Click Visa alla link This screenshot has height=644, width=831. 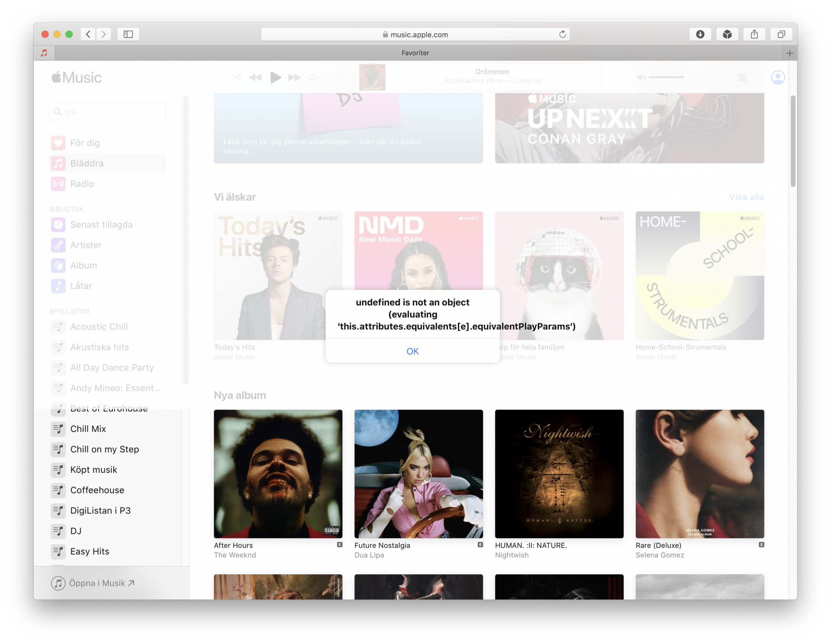pyautogui.click(x=746, y=197)
